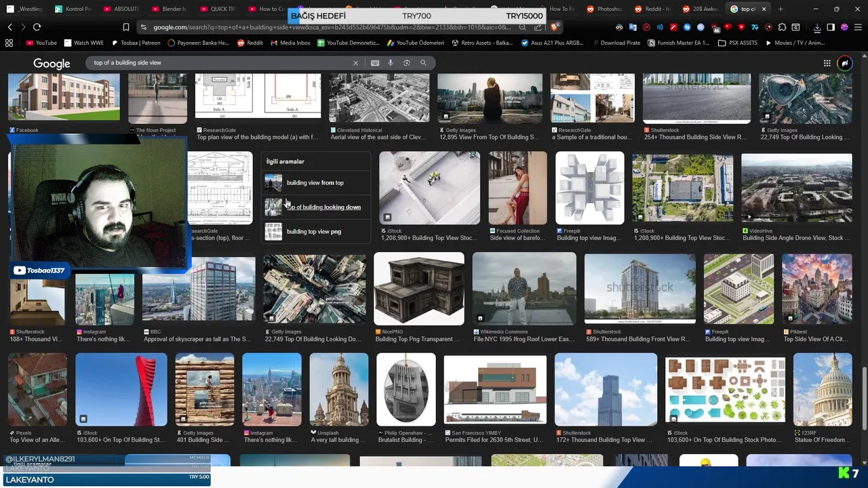
Task: Clear the Google search box text
Action: click(x=355, y=62)
